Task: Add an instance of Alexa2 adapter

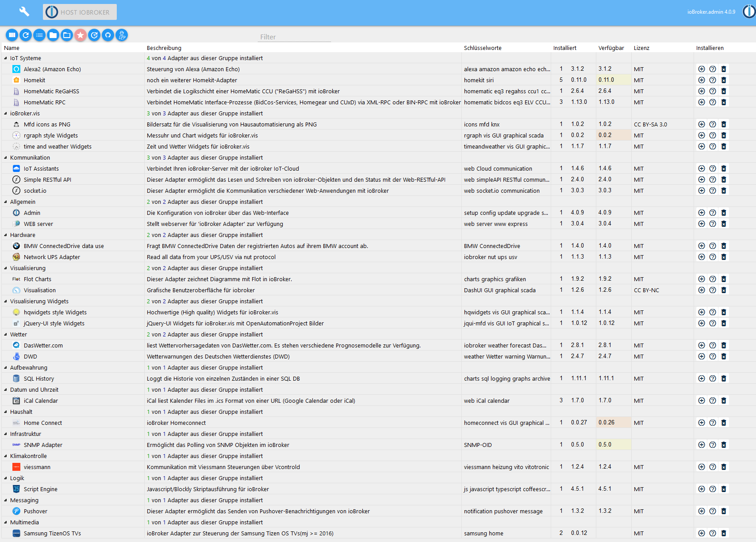Action: pos(702,69)
